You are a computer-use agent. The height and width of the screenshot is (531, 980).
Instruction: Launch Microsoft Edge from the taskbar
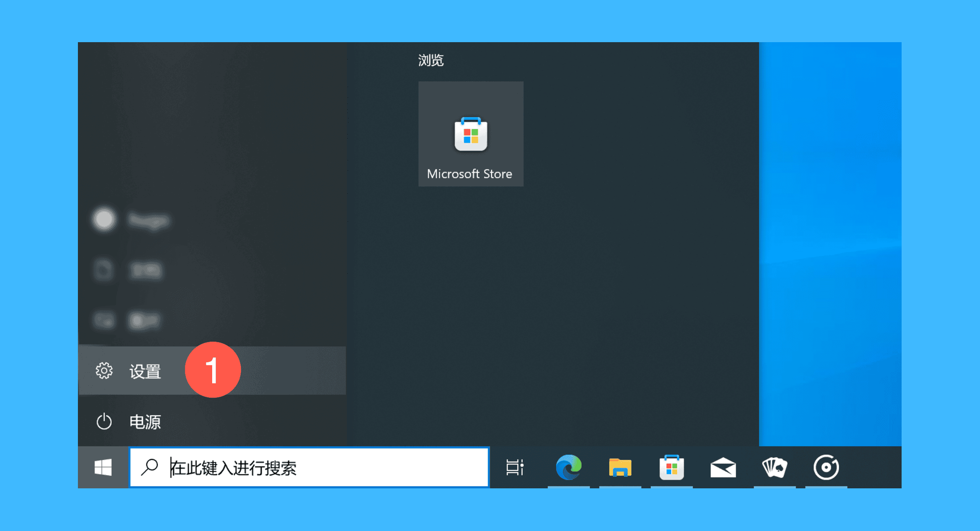click(568, 467)
